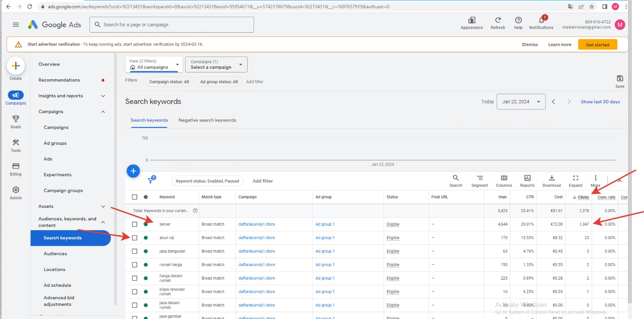Click the Create plus button

[x=16, y=66]
